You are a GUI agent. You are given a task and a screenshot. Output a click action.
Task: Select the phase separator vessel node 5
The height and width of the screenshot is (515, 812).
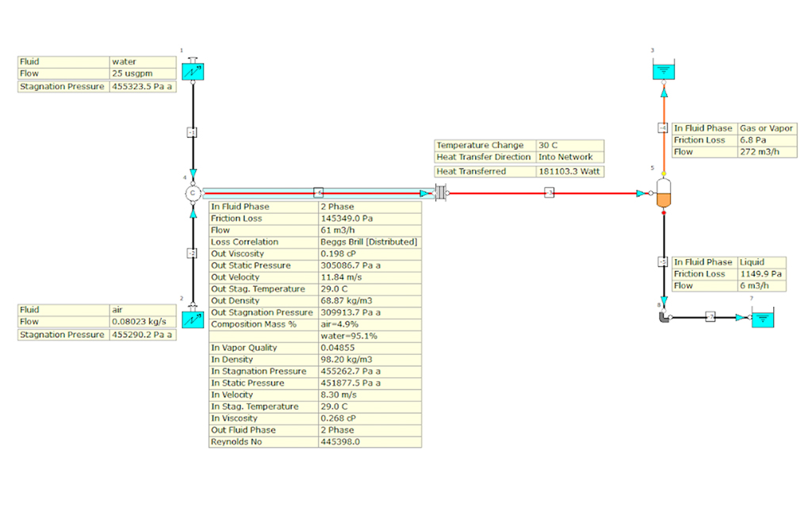665,193
